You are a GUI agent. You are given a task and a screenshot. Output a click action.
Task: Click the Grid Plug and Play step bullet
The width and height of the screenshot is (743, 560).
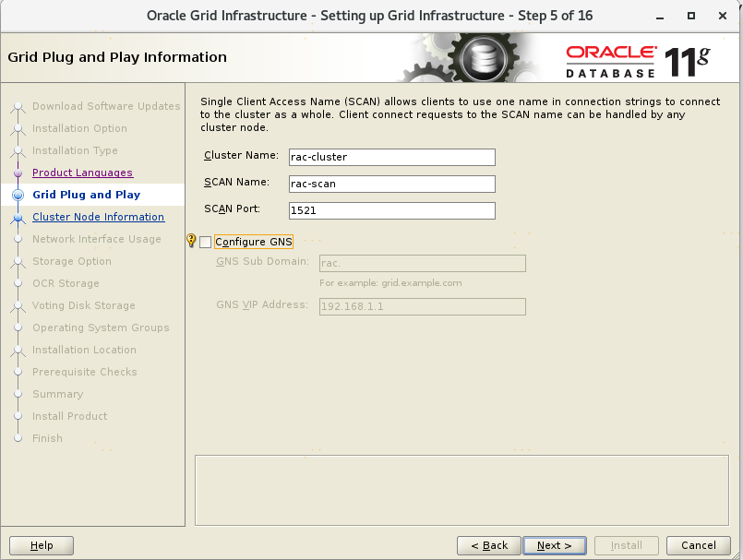[x=18, y=196]
